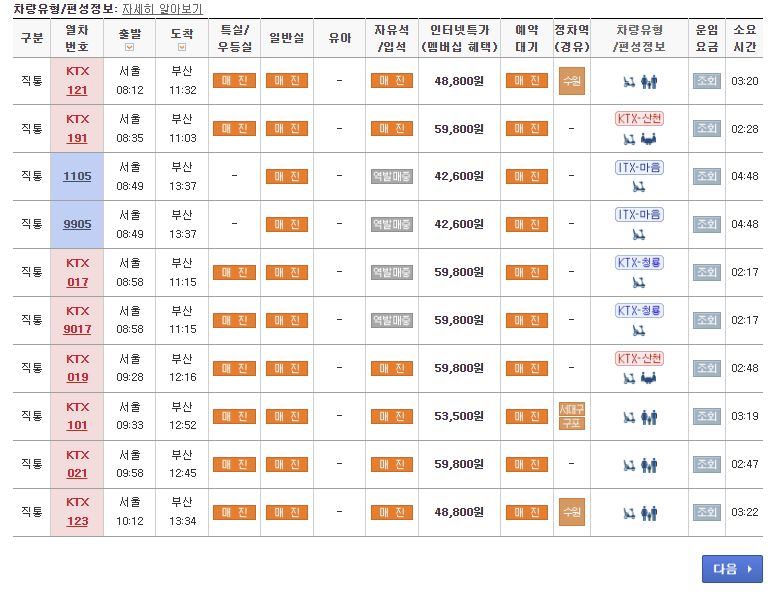Click ITX-마음 badge for train 9905
The height and width of the screenshot is (595, 775).
(639, 215)
